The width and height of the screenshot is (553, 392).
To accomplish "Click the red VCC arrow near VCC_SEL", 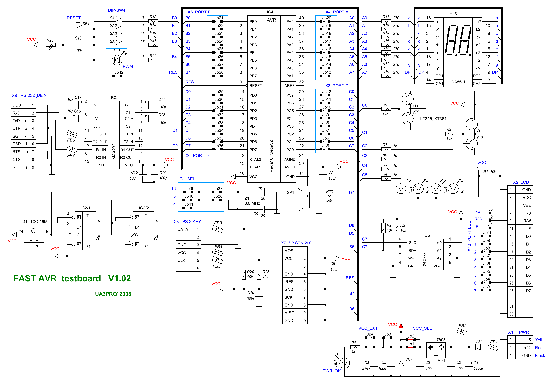I will click(401, 326).
